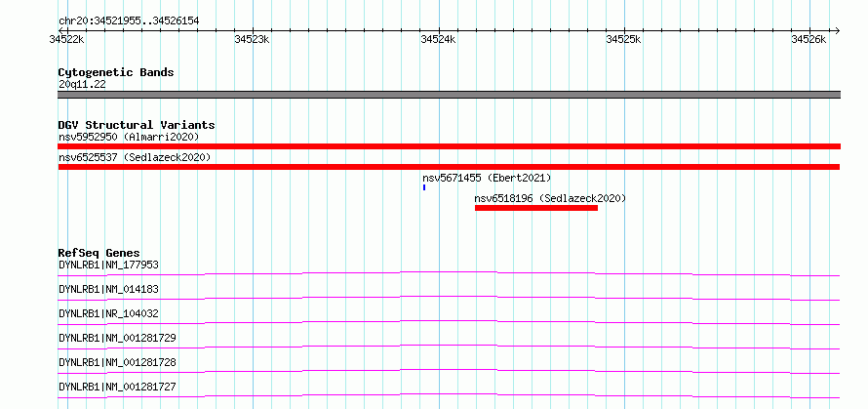
Task: Click the 20q11.22 band label
Action: coord(82,85)
